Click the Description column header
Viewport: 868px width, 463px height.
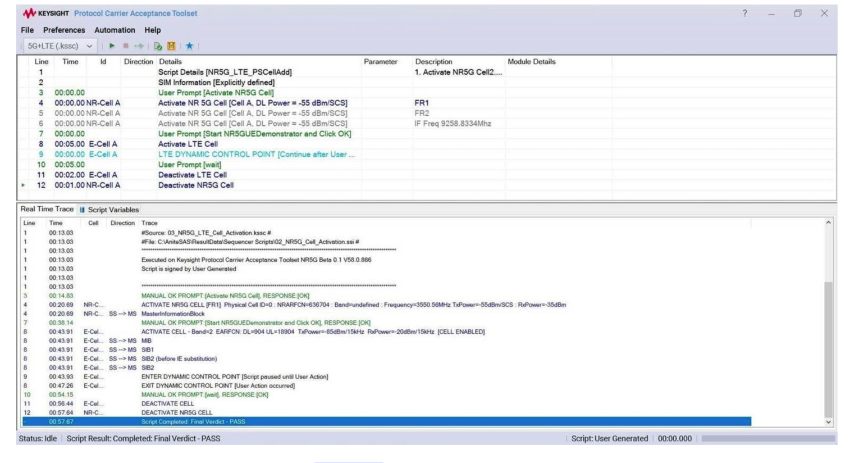click(x=433, y=62)
